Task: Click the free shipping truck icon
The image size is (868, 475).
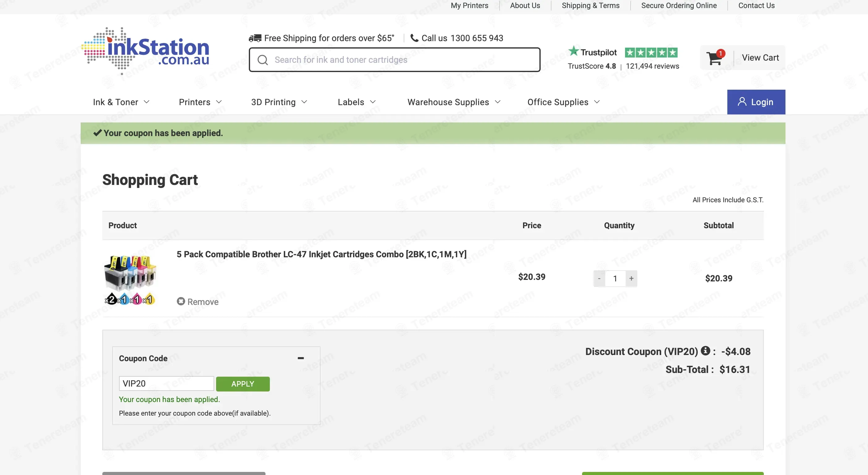Action: 255,38
